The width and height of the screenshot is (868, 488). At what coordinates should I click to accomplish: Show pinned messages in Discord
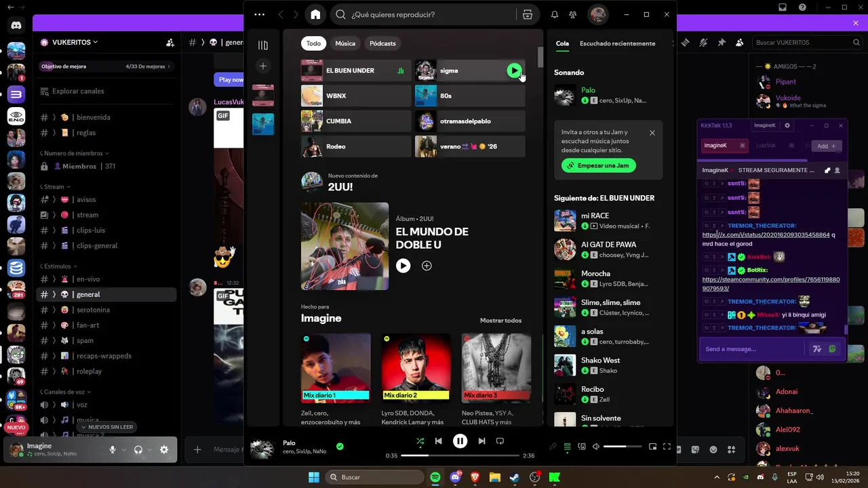coord(721,42)
